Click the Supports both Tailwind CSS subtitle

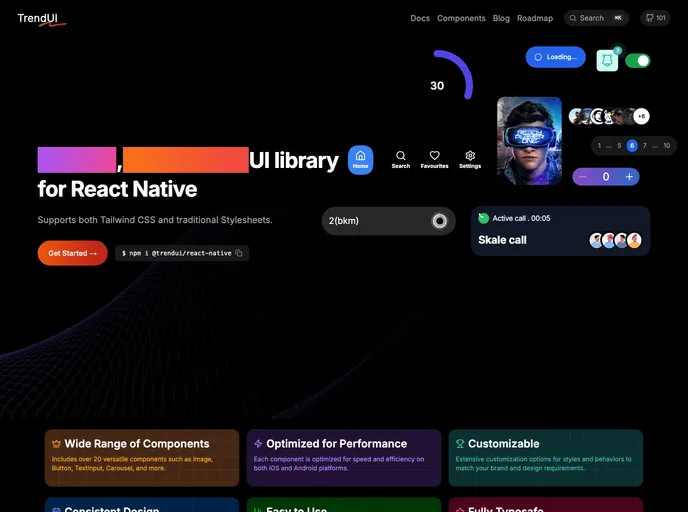(155, 220)
